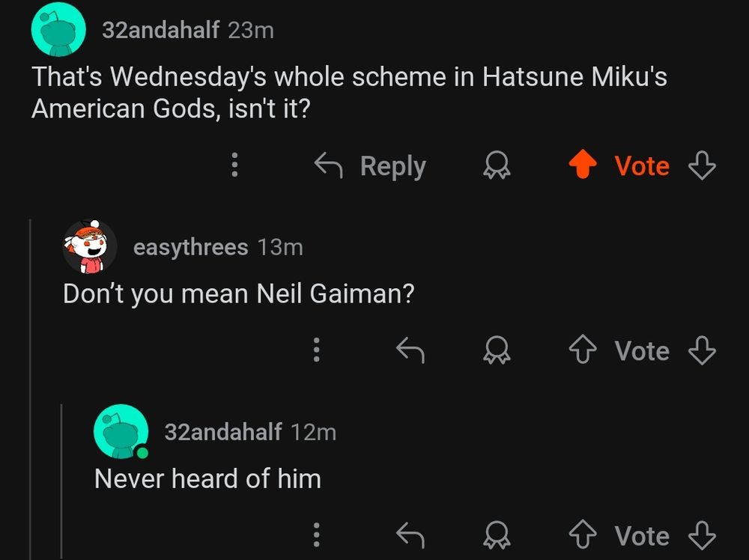This screenshot has width=749, height=560.
Task: Downvote the "Never heard of him" comment
Action: point(702,535)
